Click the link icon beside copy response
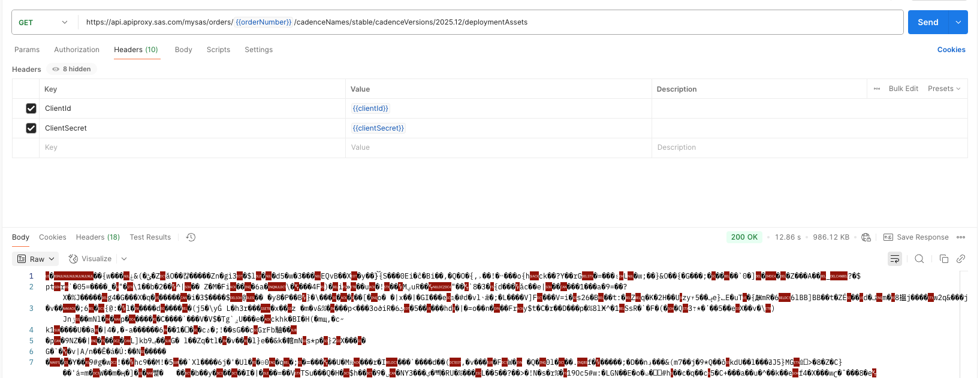The image size is (980, 378). (960, 259)
